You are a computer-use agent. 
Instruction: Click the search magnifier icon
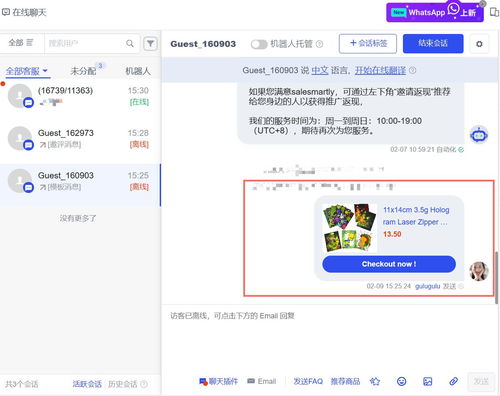click(x=130, y=43)
